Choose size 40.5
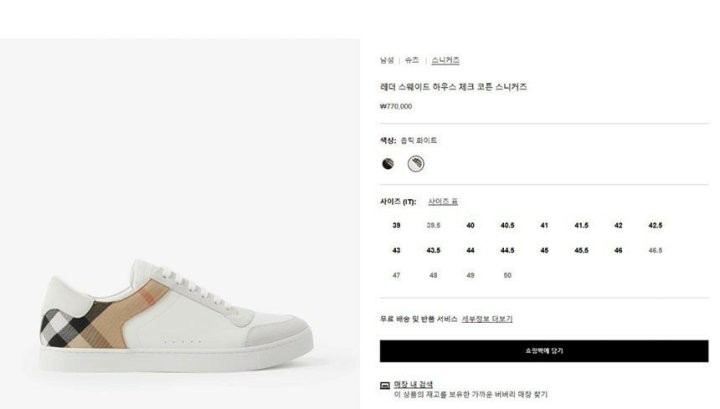 (507, 225)
